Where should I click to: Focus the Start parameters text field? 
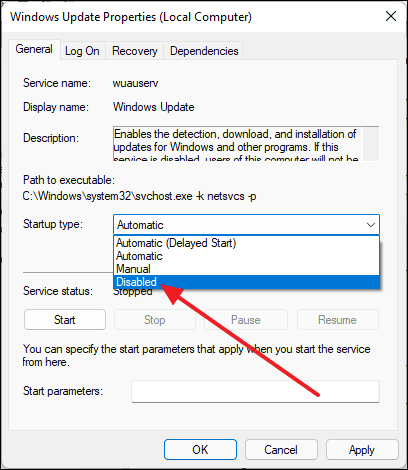tap(255, 391)
